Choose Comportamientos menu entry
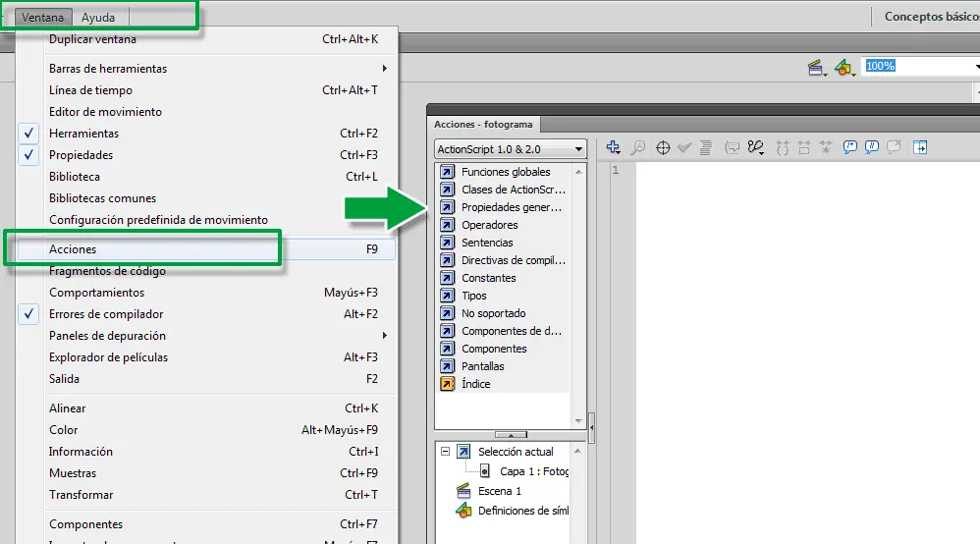This screenshot has height=544, width=980. [x=207, y=292]
